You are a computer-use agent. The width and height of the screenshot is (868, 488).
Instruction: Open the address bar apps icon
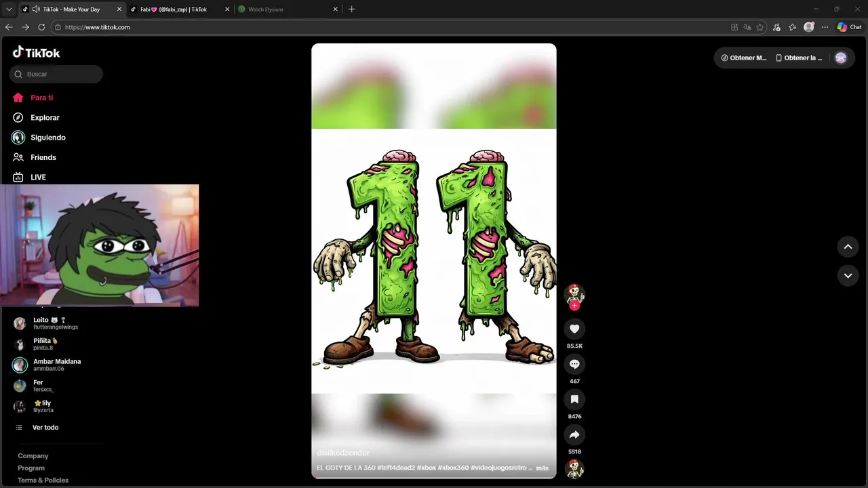734,27
